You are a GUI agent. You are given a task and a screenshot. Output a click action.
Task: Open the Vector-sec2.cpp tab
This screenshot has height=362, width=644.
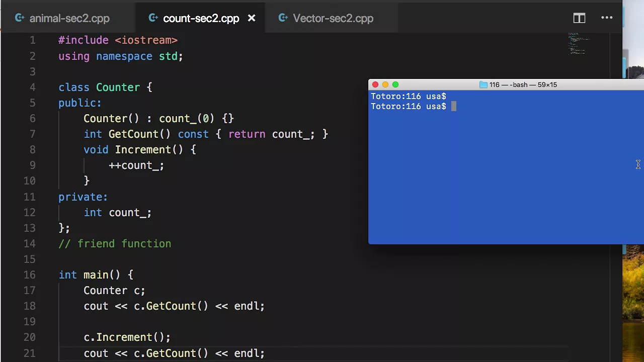pyautogui.click(x=333, y=18)
